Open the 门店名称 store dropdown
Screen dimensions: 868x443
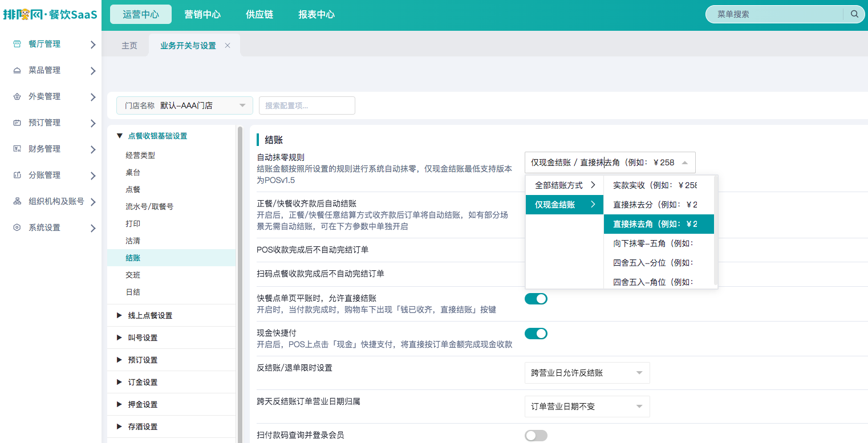pos(185,105)
